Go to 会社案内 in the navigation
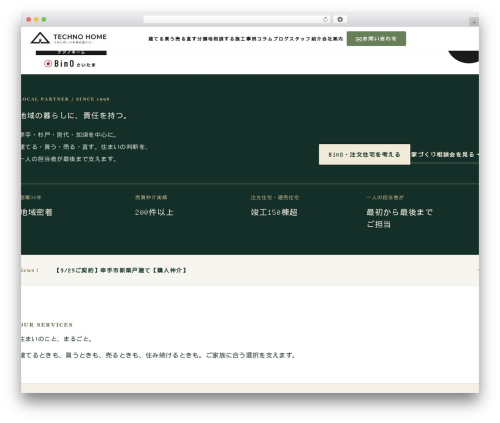This screenshot has width=500, height=423. point(332,39)
